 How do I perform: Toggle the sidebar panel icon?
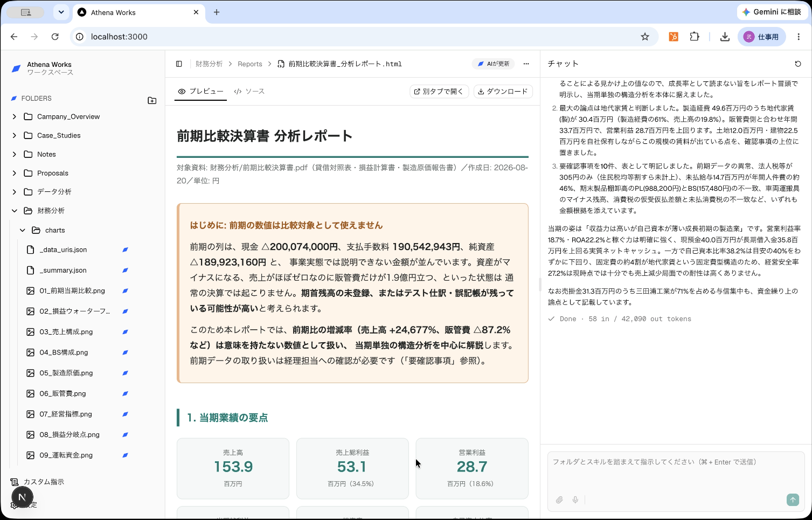(179, 64)
